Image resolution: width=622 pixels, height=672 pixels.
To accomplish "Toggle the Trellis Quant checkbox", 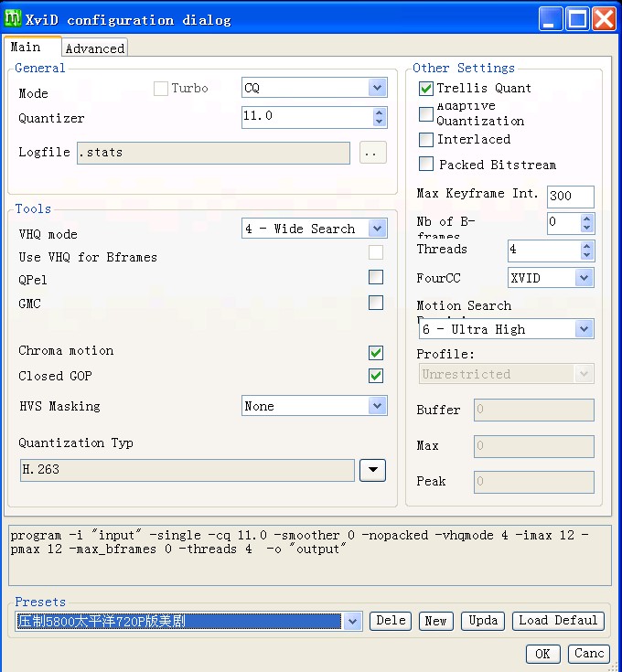I will [x=426, y=89].
